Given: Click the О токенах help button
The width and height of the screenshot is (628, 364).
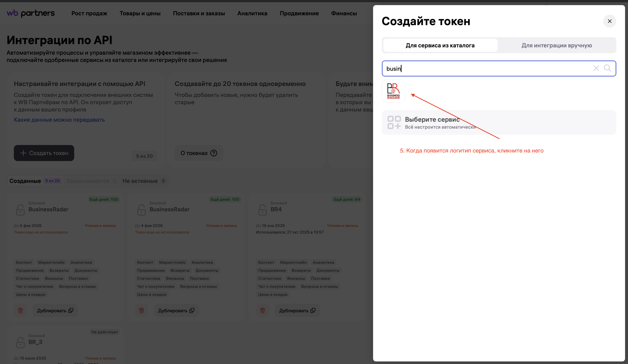Looking at the screenshot, I should click(x=199, y=153).
